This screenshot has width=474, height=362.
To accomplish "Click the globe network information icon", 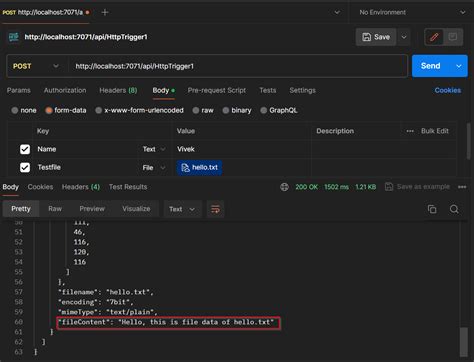I will click(x=284, y=187).
